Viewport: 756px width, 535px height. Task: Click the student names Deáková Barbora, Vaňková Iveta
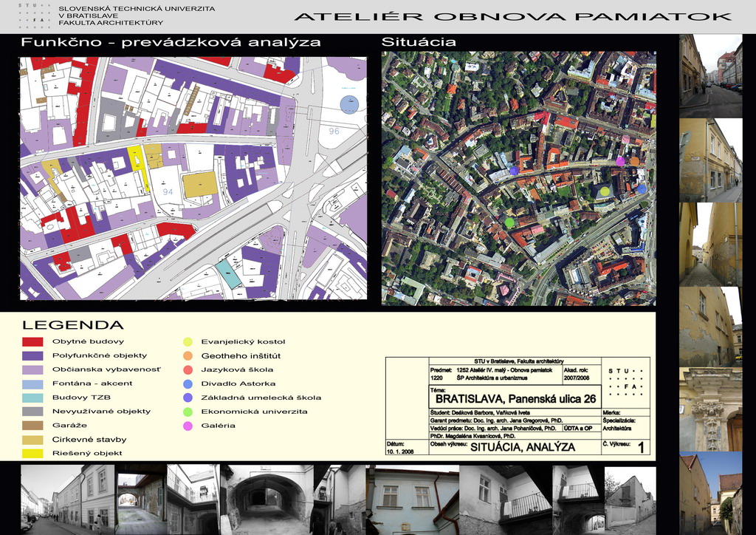(489, 413)
